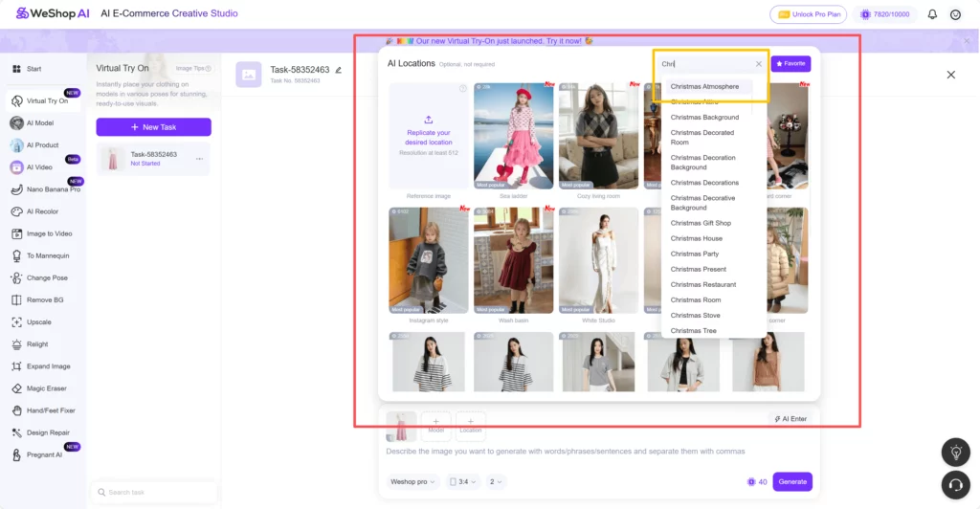Click the WeShop AI logo

53,13
